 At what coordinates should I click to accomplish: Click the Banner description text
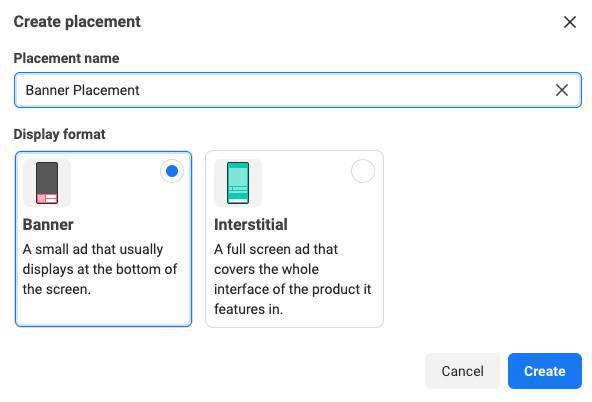100,269
